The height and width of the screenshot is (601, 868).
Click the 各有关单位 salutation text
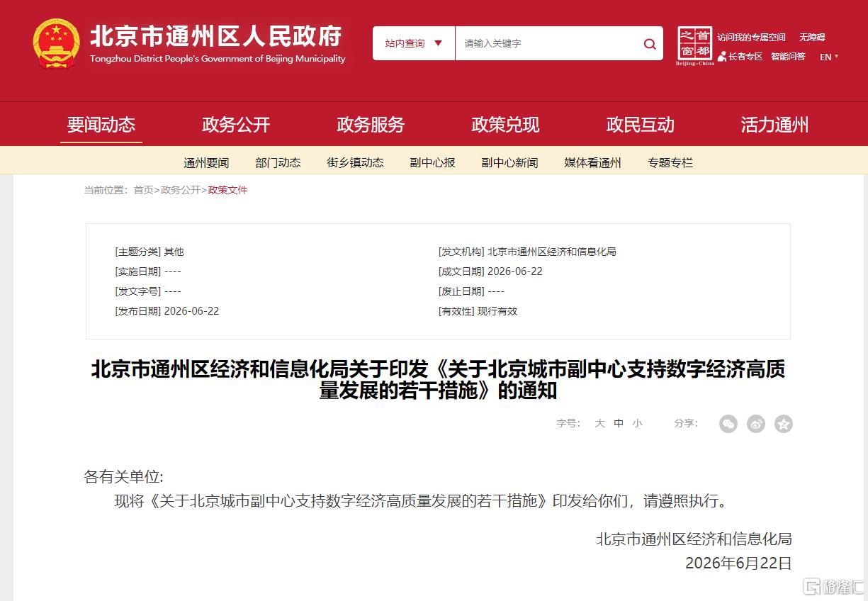coord(123,477)
